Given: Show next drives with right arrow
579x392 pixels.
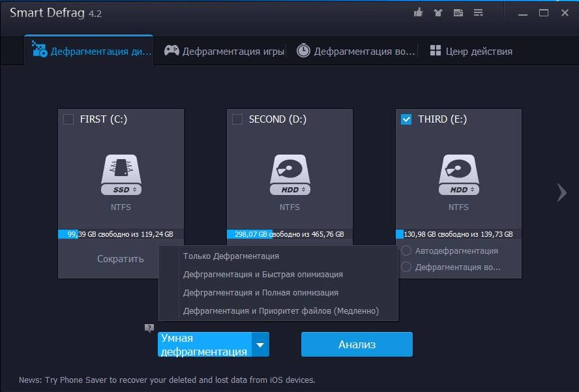Looking at the screenshot, I should (x=561, y=192).
